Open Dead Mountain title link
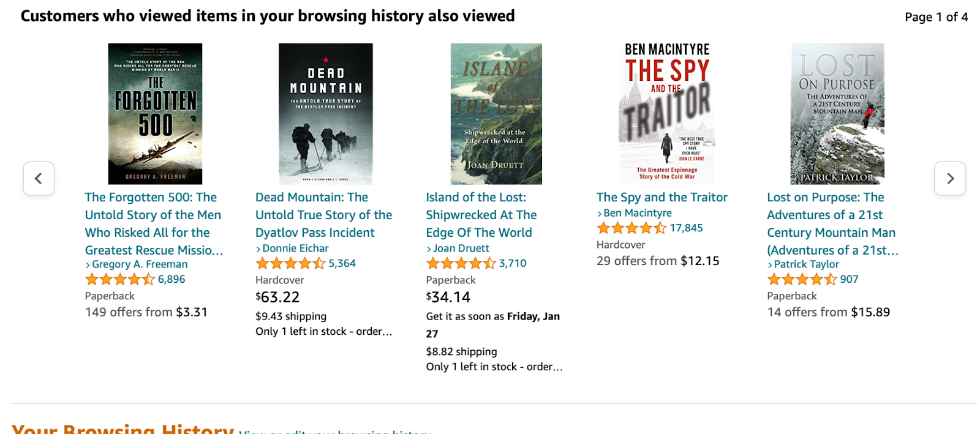Viewport: 980px width, 434px height. pyautogui.click(x=323, y=215)
